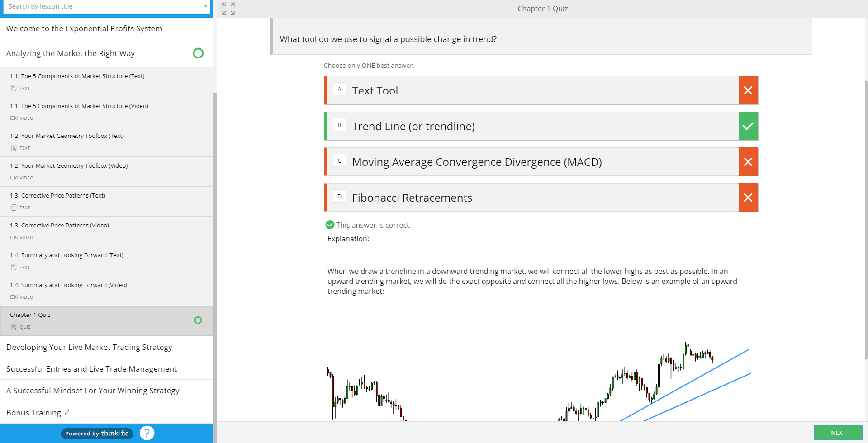This screenshot has width=868, height=443.
Task: Click the Chapter 1 Quiz completion circle
Action: (198, 320)
